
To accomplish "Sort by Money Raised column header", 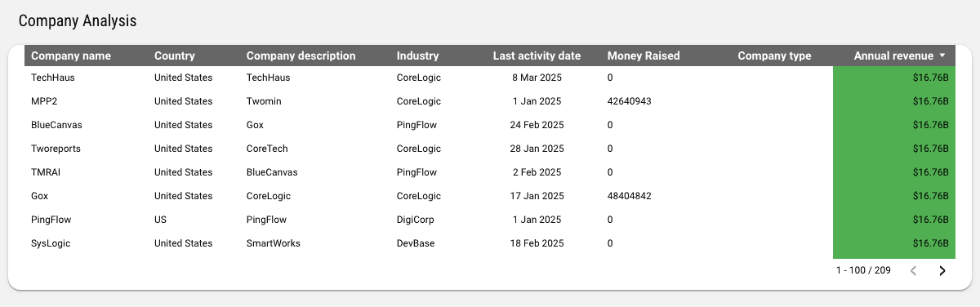I will 644,56.
